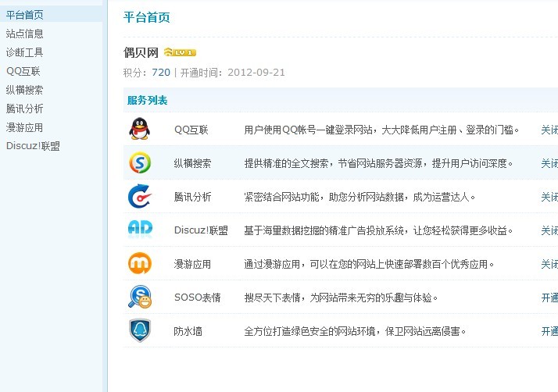The height and width of the screenshot is (392, 558).
Task: Click the Discuz!联盟 AD icon
Action: 140,228
